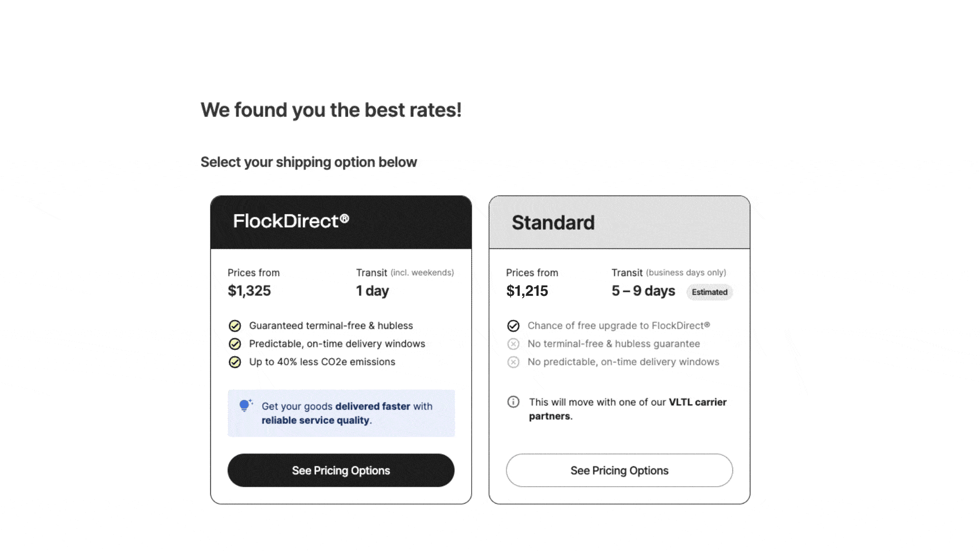Click the blue delivered faster tip banner
Image resolution: width=980 pixels, height=551 pixels.
(341, 413)
